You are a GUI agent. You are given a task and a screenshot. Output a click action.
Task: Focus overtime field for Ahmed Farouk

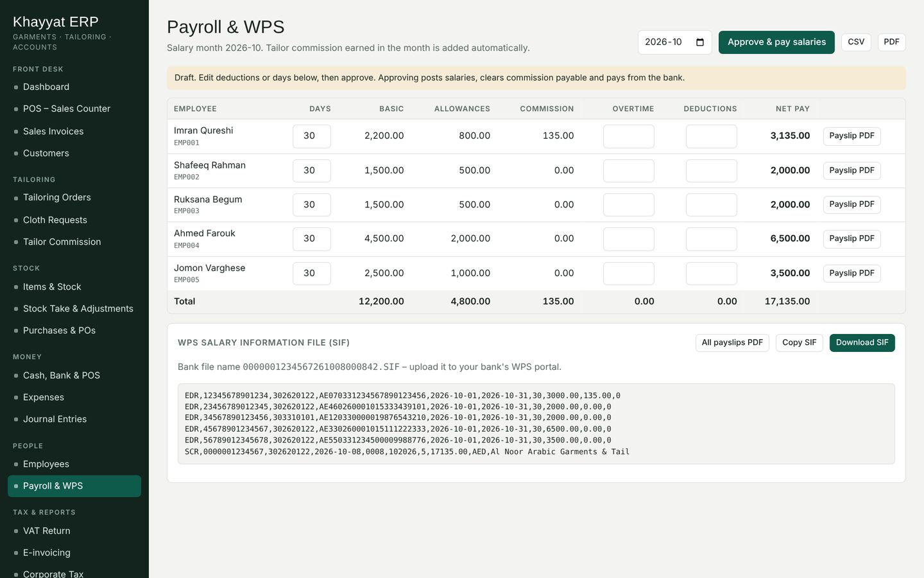pyautogui.click(x=629, y=239)
